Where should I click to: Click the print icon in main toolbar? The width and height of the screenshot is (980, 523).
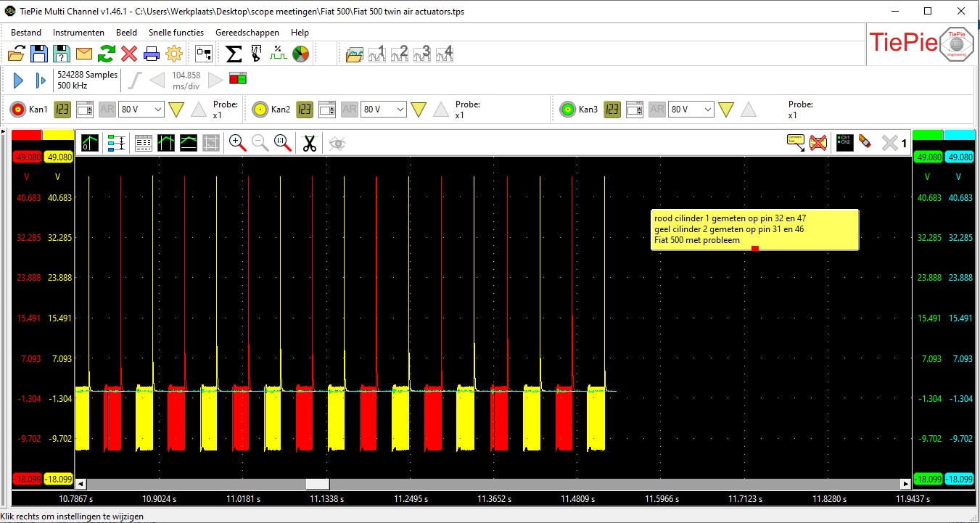[151, 54]
